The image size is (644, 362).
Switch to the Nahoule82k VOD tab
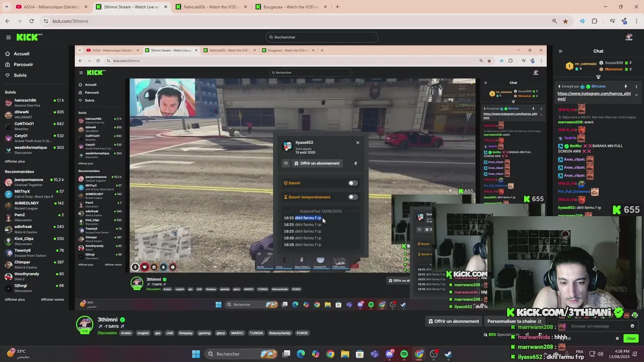[x=211, y=7]
